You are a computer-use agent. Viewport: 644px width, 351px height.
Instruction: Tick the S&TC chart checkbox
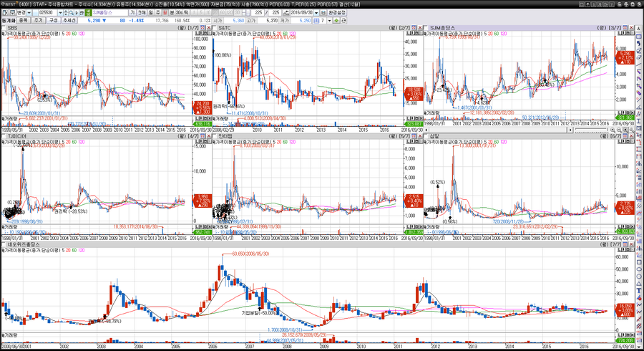pyautogui.click(x=215, y=28)
